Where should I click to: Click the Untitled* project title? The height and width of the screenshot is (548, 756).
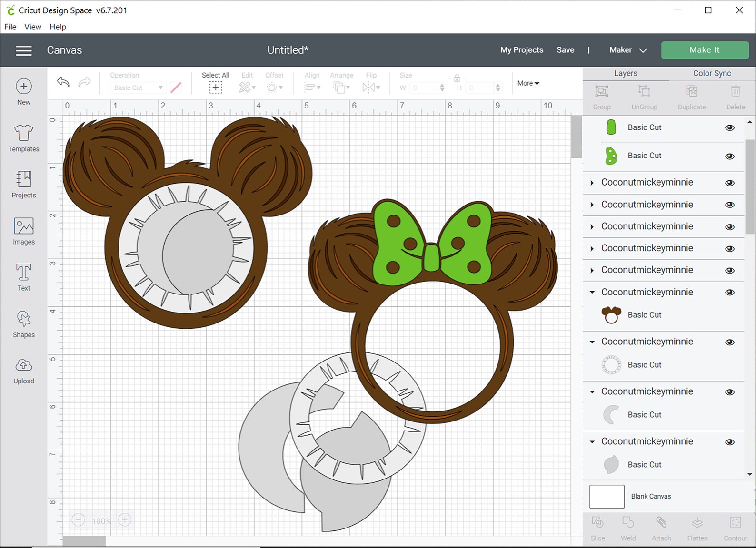click(x=288, y=50)
